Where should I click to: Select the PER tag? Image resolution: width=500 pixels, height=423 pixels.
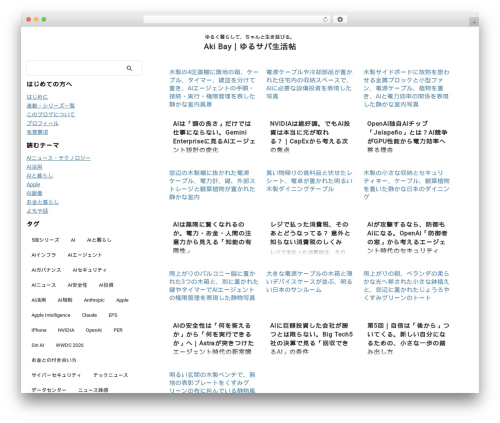(x=118, y=330)
